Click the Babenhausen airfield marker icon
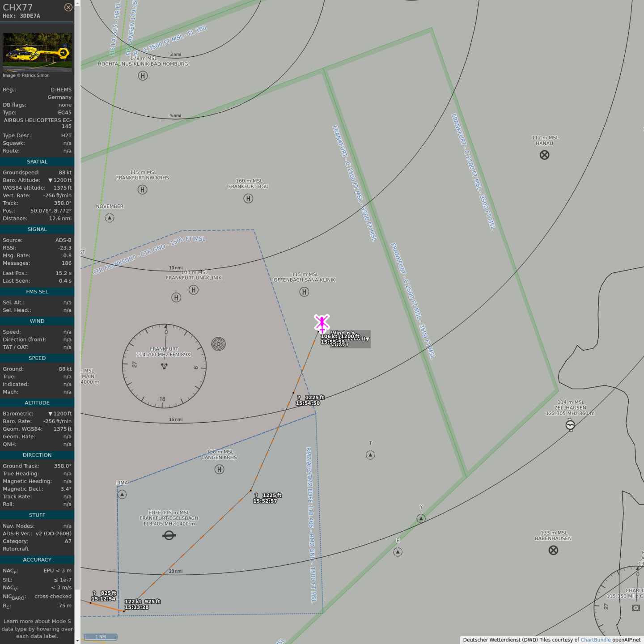The height and width of the screenshot is (644, 644). tap(553, 550)
